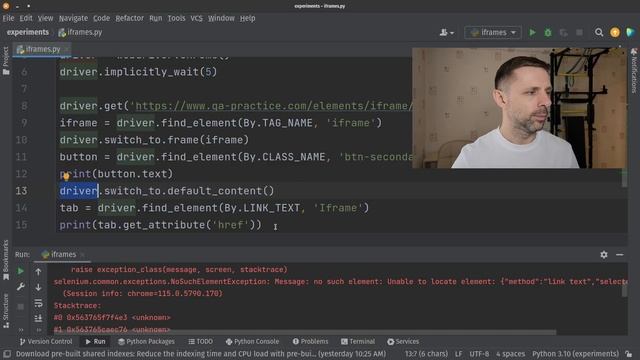640x360 pixels.
Task: Debug iframes with the bug icon
Action: click(548, 32)
